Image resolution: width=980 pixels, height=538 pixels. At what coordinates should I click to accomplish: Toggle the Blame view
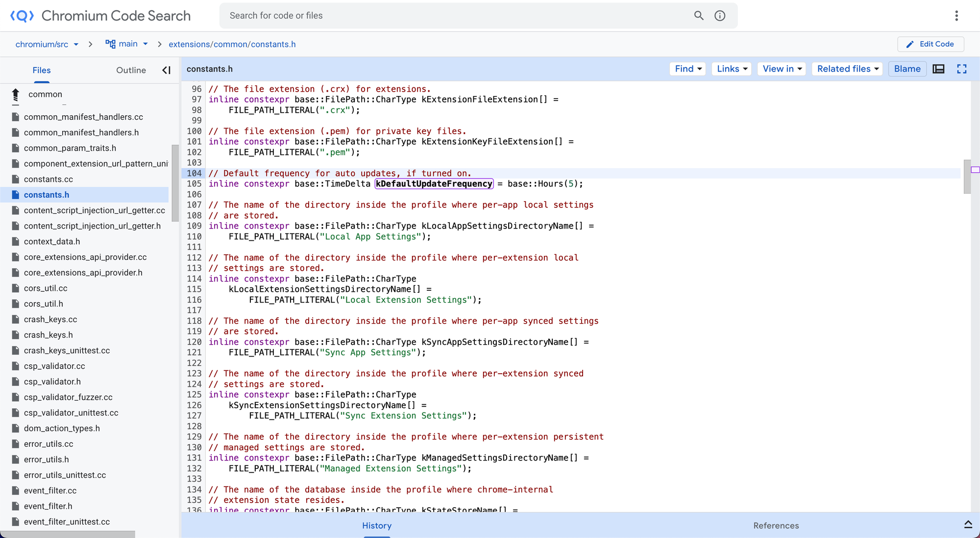907,69
